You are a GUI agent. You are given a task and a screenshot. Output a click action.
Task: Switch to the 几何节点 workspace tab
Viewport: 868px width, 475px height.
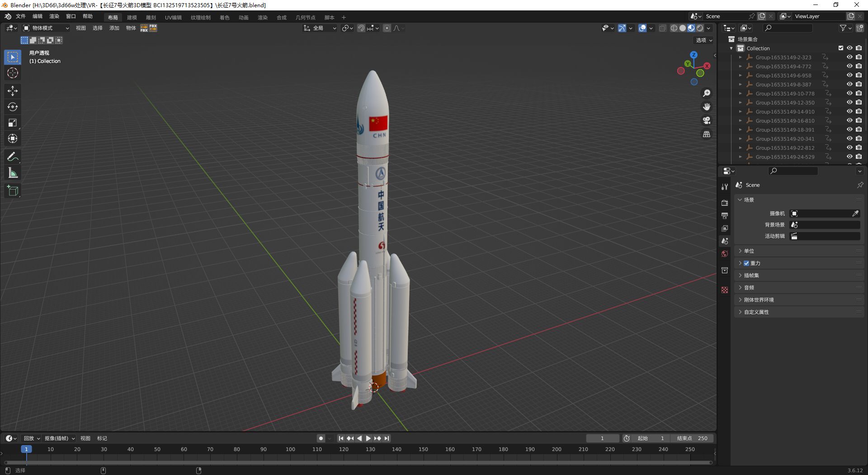coord(306,18)
